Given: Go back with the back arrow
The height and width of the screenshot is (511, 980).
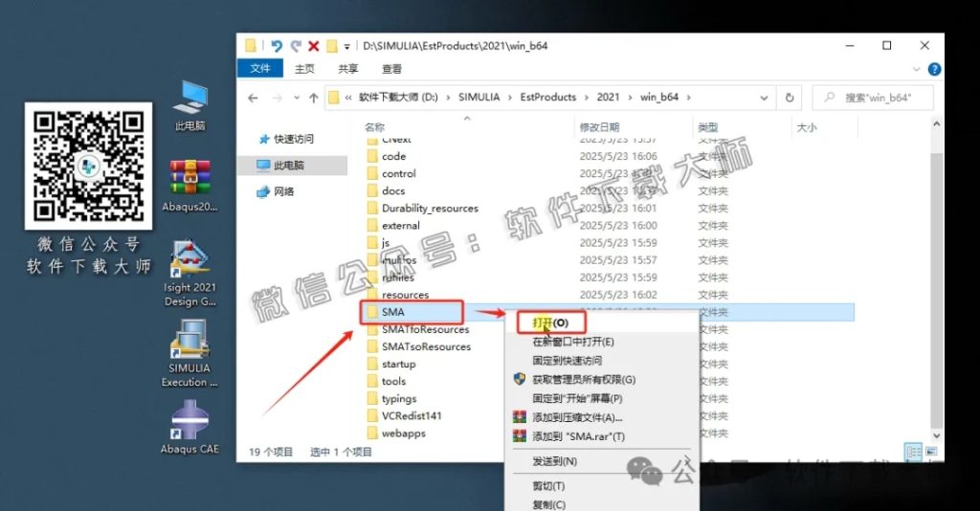Looking at the screenshot, I should point(253,98).
